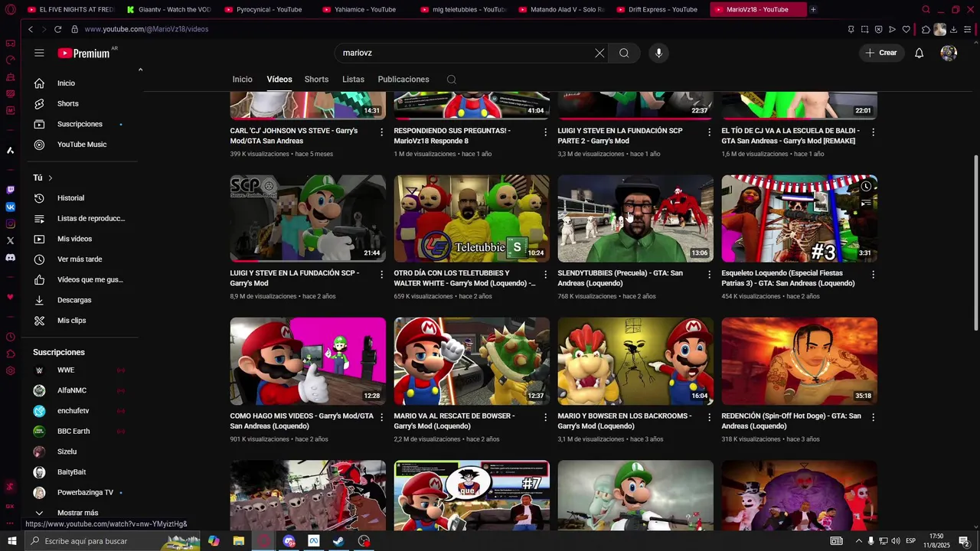
Task: Click the Windows taskbar search box
Action: (111, 541)
